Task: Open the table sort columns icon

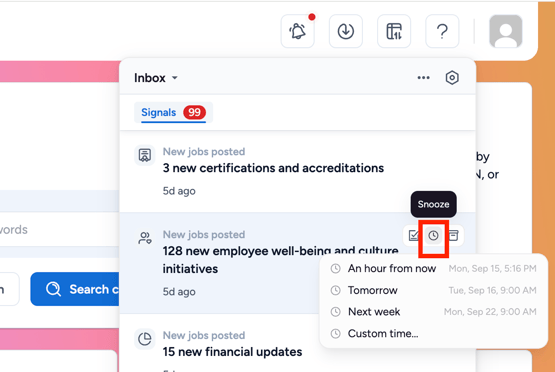Action: [x=394, y=31]
